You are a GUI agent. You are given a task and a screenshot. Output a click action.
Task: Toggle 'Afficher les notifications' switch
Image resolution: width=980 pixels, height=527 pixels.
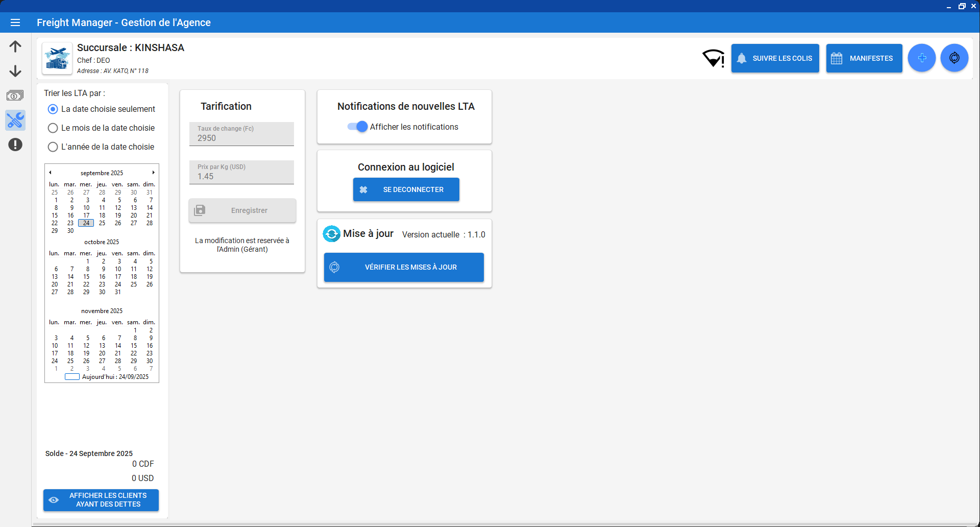357,127
